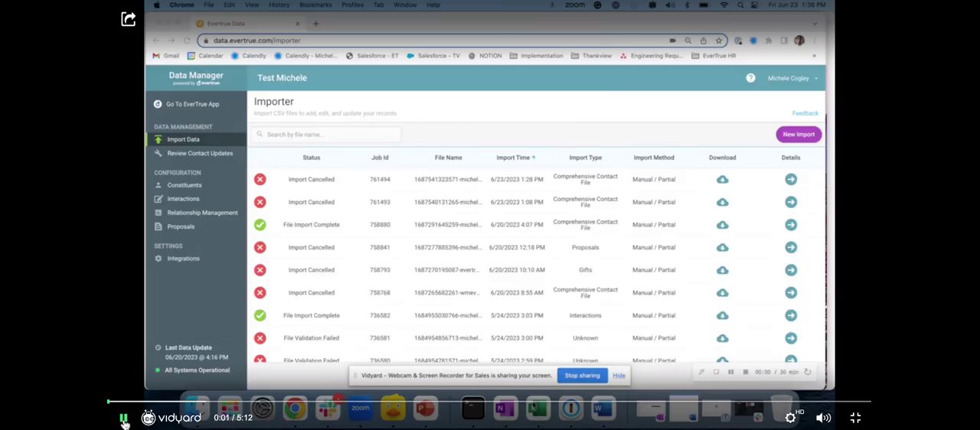980x430 pixels.
Task: Select the Gifts import type cell
Action: (x=585, y=270)
